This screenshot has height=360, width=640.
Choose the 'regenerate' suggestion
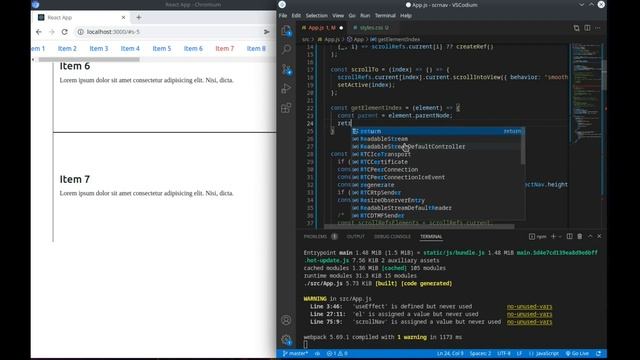(x=436, y=185)
